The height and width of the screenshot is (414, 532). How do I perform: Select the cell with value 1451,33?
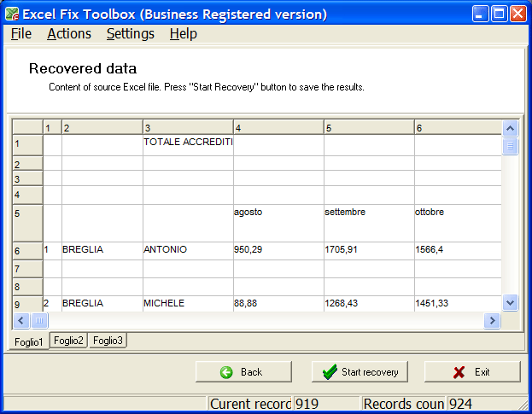pyautogui.click(x=458, y=304)
